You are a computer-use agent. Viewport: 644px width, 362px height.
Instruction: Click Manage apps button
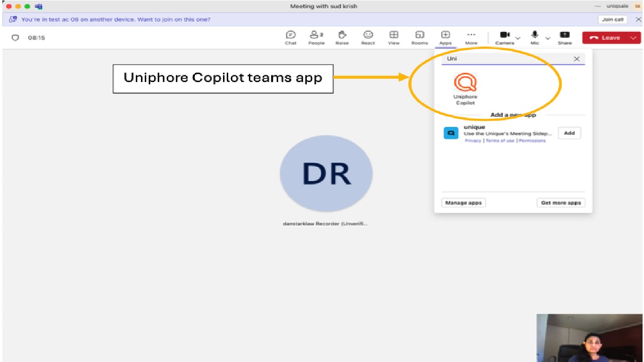(463, 203)
